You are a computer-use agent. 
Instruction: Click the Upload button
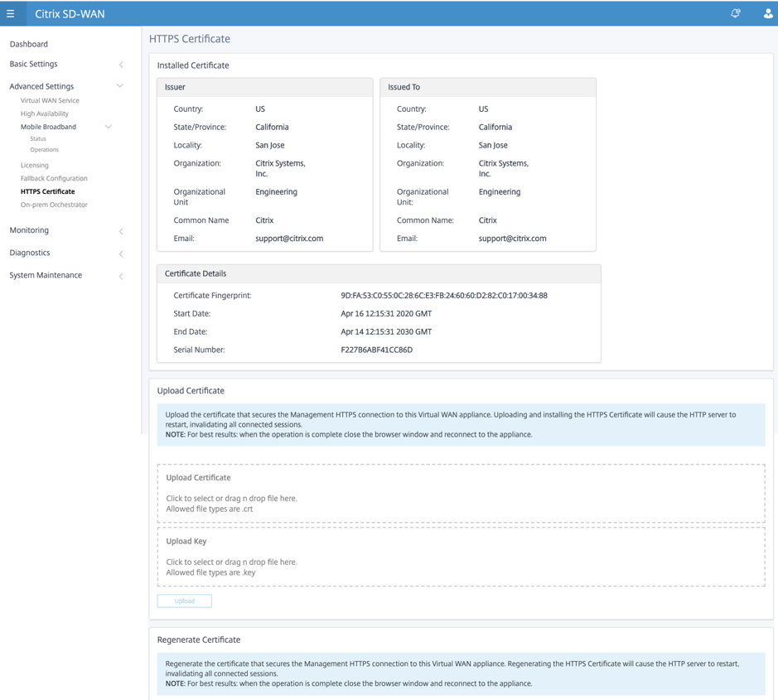(x=185, y=601)
